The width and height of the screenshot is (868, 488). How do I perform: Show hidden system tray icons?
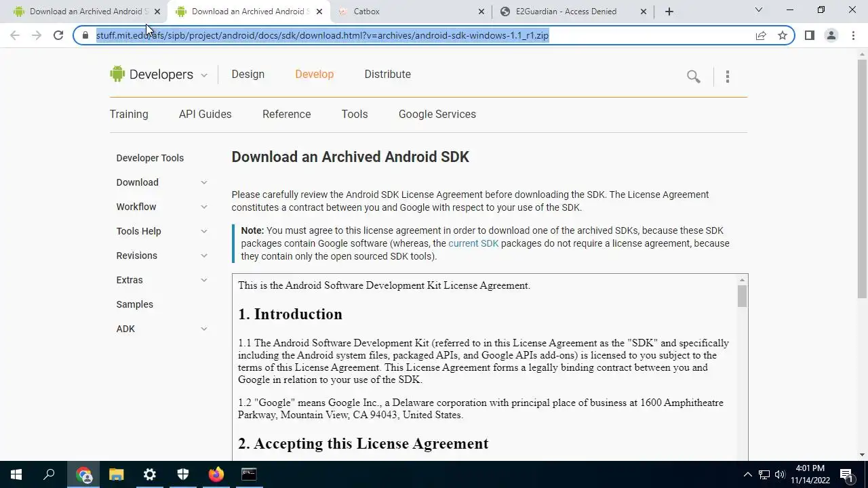tap(748, 474)
